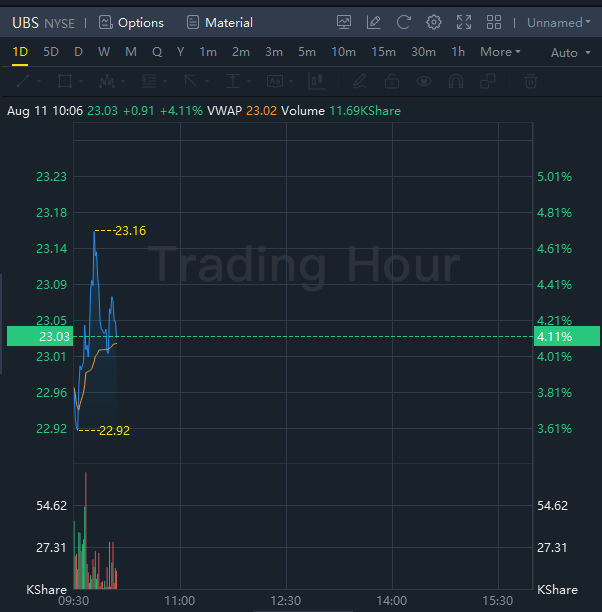Select the 1m interval
Viewport: 602px width, 612px height.
click(x=208, y=52)
